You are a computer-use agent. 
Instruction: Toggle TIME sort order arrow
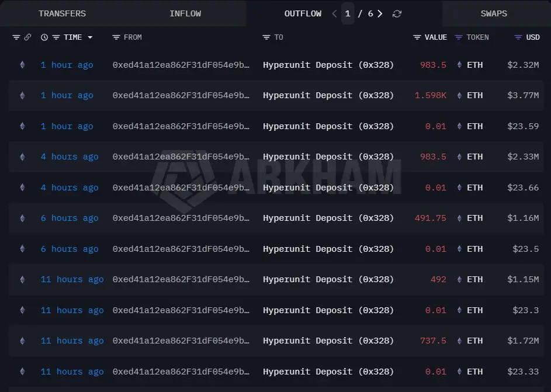tap(90, 37)
